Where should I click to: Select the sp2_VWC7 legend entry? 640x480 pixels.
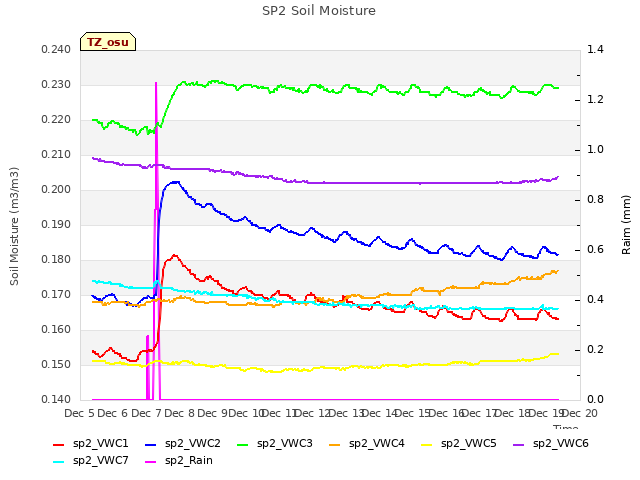[x=91, y=460]
